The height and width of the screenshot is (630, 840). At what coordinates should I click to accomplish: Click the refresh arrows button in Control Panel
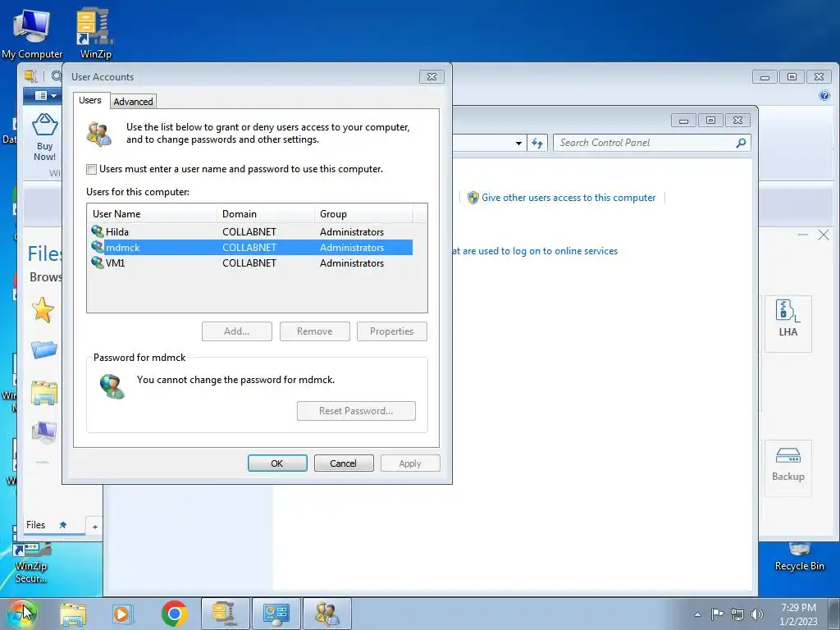[537, 143]
